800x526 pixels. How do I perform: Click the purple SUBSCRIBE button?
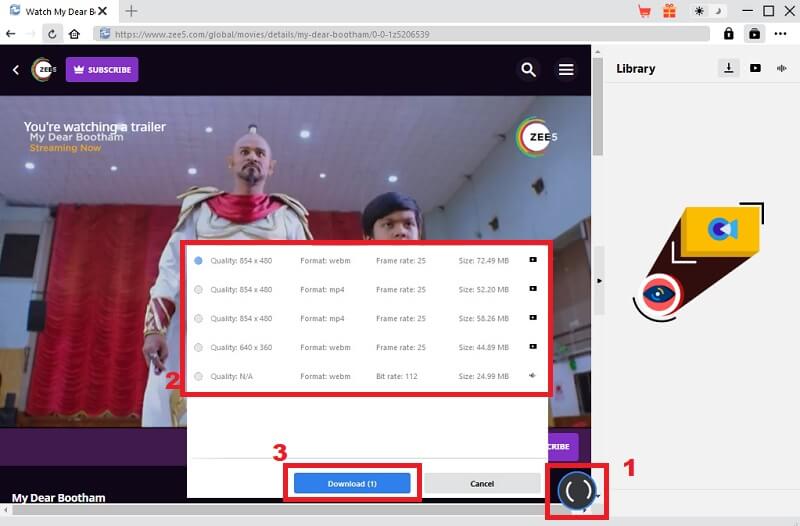pyautogui.click(x=102, y=69)
